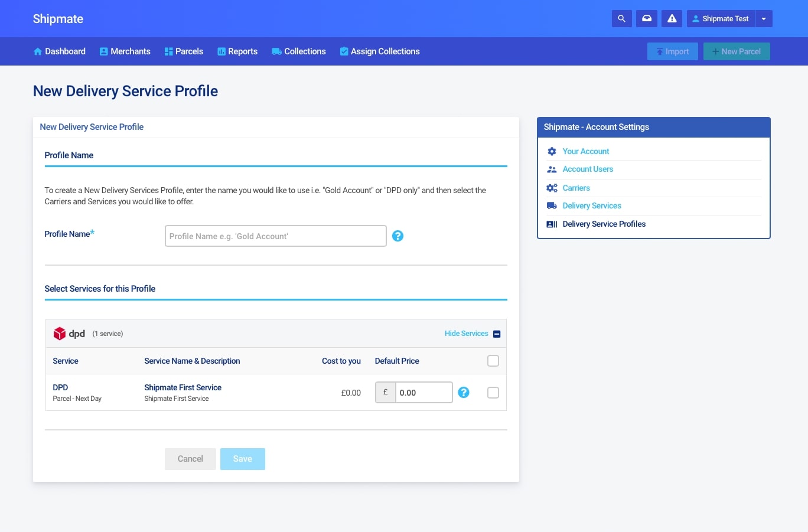Focus the Profile Name input field
The height and width of the screenshot is (532, 808).
click(276, 236)
